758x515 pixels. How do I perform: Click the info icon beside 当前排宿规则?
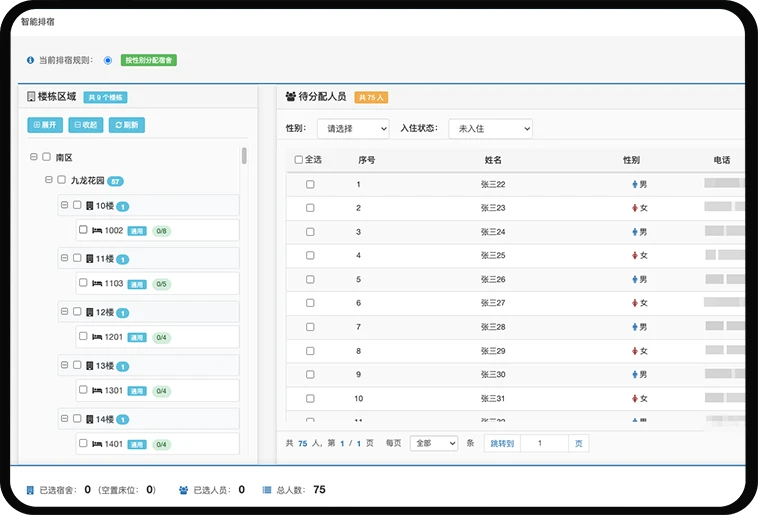pyautogui.click(x=30, y=60)
